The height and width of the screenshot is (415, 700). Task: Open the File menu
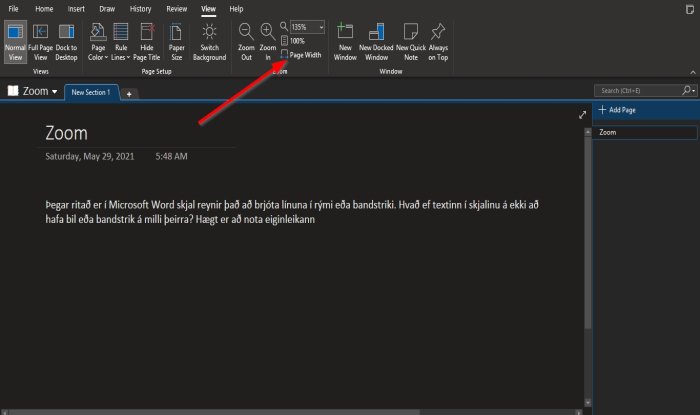13,9
